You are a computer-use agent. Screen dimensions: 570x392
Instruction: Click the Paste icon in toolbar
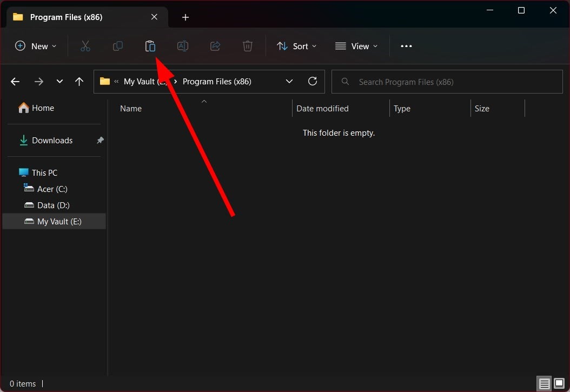click(x=150, y=46)
